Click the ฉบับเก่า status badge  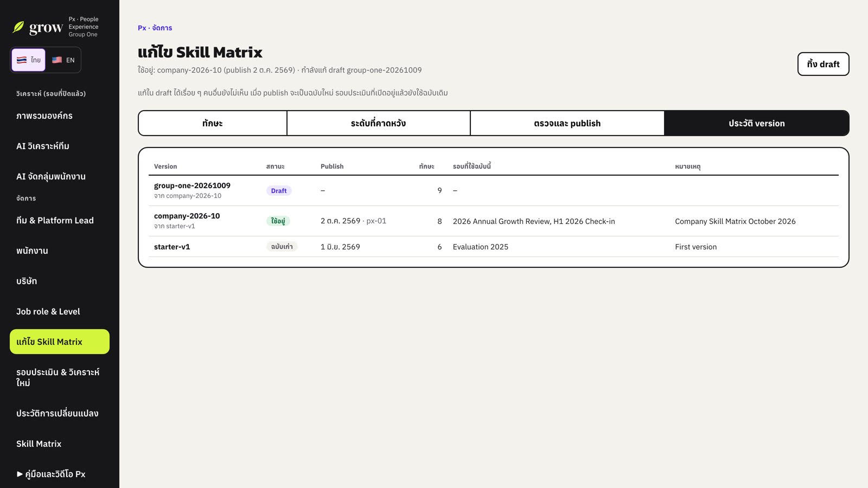[x=282, y=247]
